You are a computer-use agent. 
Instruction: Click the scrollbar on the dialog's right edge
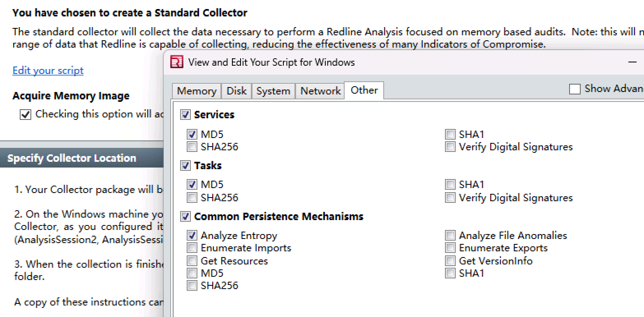click(x=641, y=205)
